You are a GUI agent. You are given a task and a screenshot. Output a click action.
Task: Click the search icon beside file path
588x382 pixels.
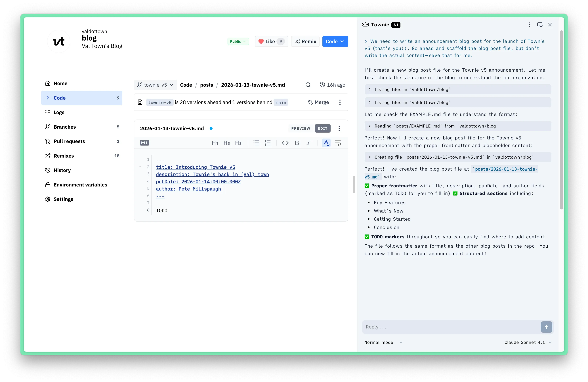[308, 85]
